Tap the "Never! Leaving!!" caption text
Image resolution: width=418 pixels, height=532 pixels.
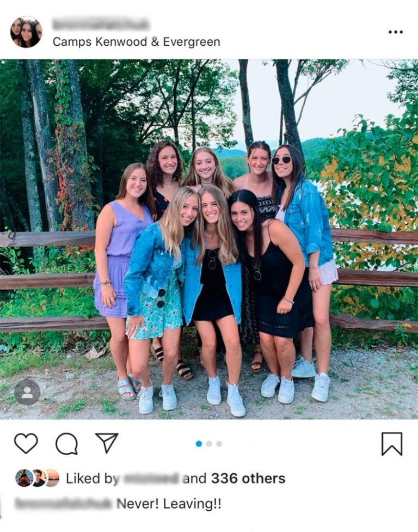point(169,504)
